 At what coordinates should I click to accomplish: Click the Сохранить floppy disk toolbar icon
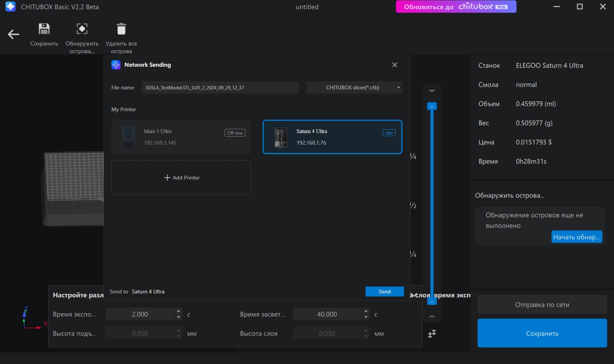coord(44,29)
